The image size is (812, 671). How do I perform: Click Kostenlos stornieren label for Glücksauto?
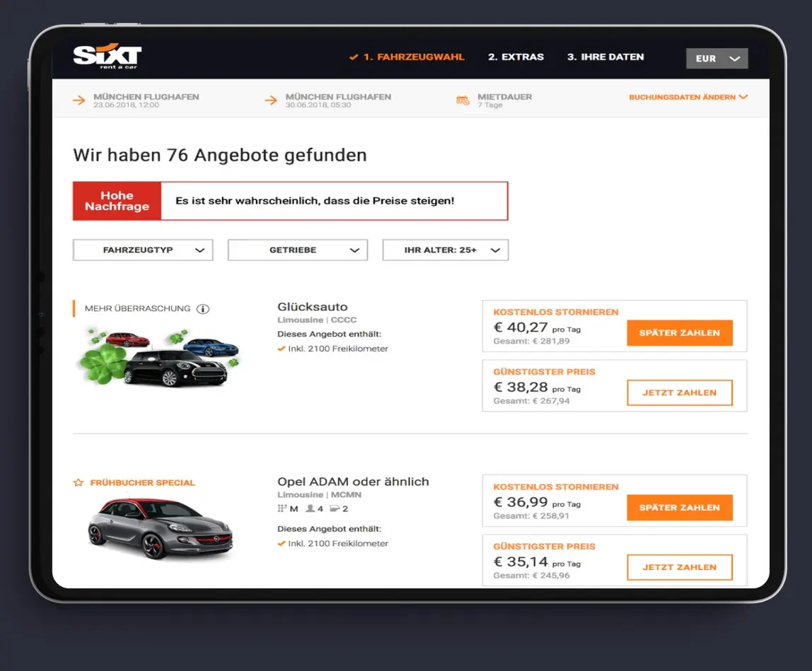coord(556,313)
